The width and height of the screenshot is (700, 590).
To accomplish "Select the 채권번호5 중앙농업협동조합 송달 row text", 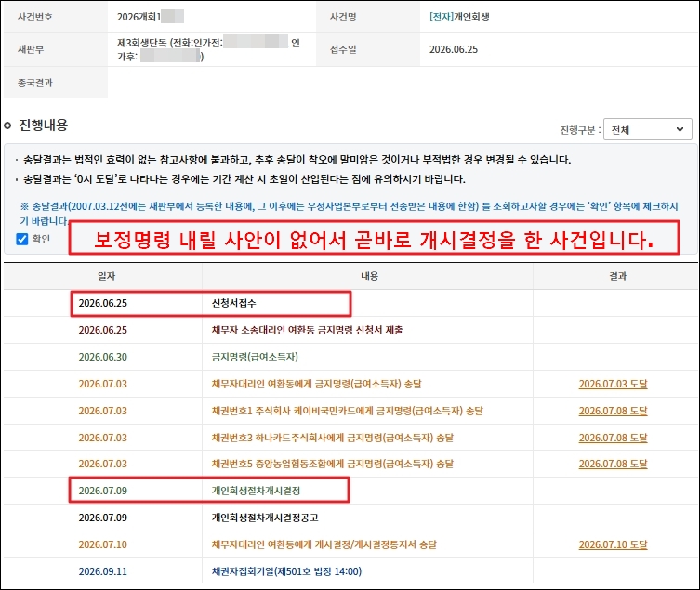I will (x=333, y=464).
